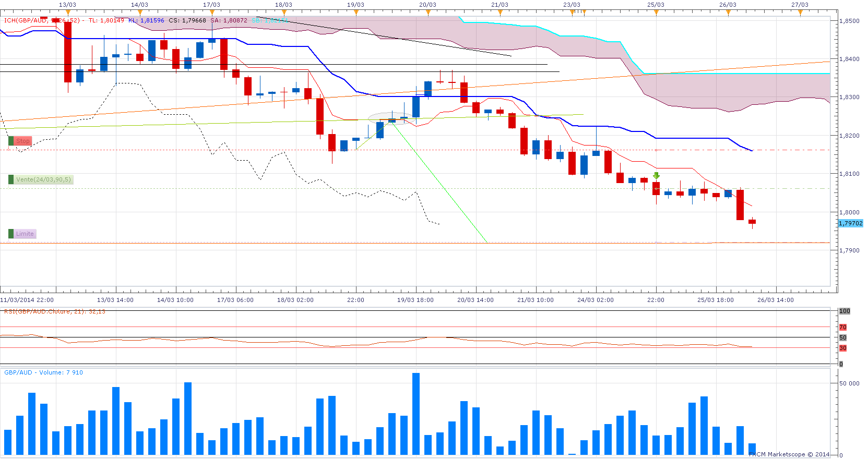Select the current price tag 1,79702
This screenshot has height=459, width=868.
[851, 223]
